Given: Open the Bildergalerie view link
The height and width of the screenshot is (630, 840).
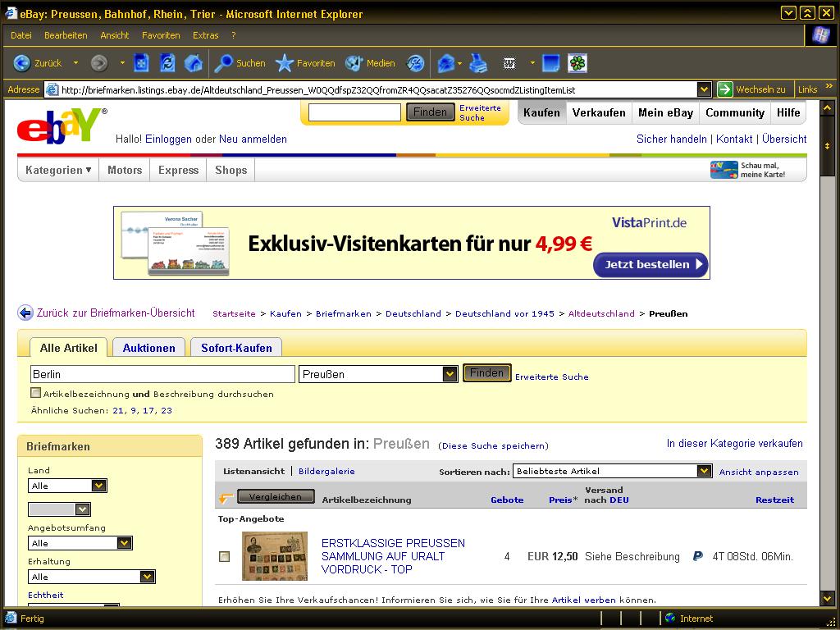Looking at the screenshot, I should pos(326,471).
